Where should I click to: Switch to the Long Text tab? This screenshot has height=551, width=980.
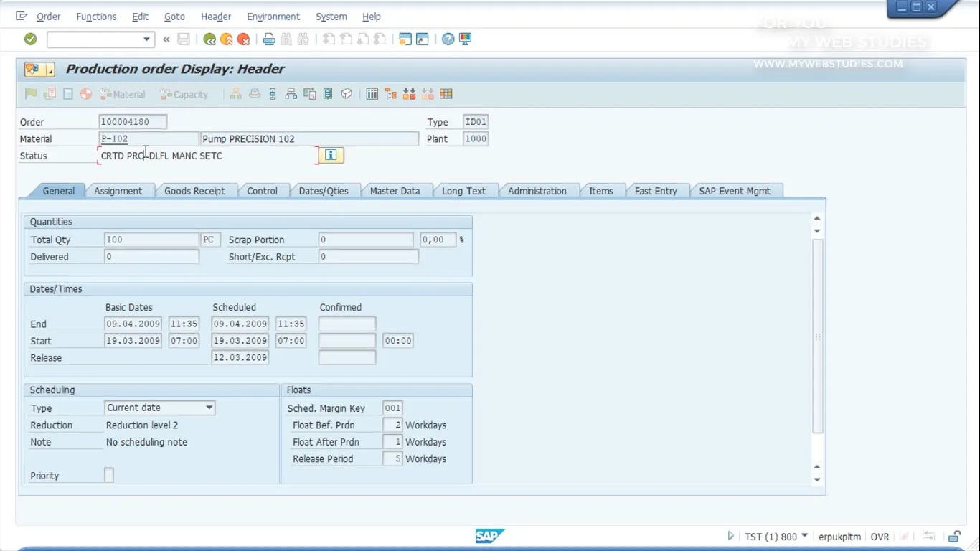click(x=463, y=191)
